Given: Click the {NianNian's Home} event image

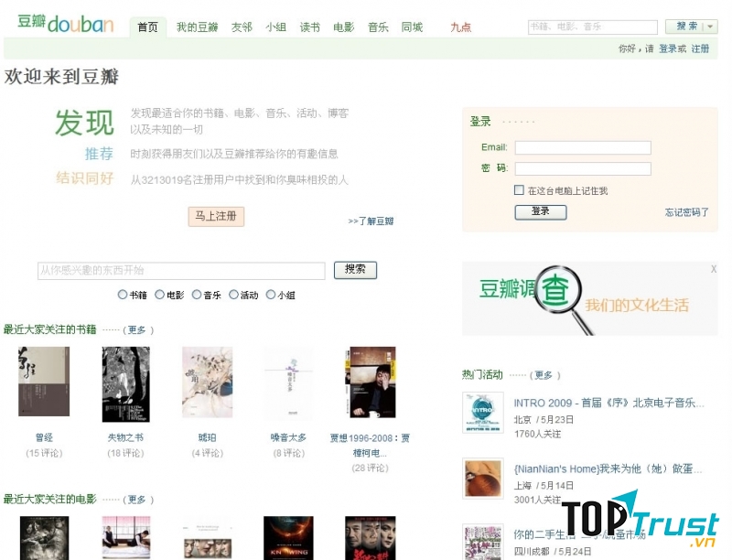Looking at the screenshot, I should tap(482, 478).
